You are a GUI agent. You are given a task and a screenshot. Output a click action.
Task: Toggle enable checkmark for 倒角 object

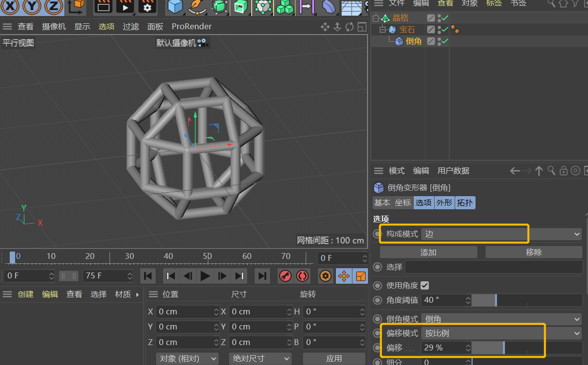444,41
